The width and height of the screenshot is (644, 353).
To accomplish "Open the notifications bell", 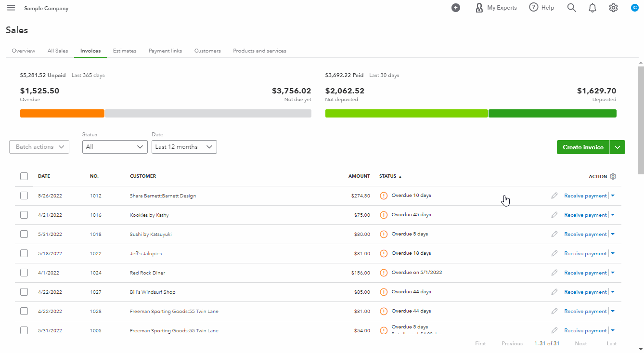I will coord(592,8).
